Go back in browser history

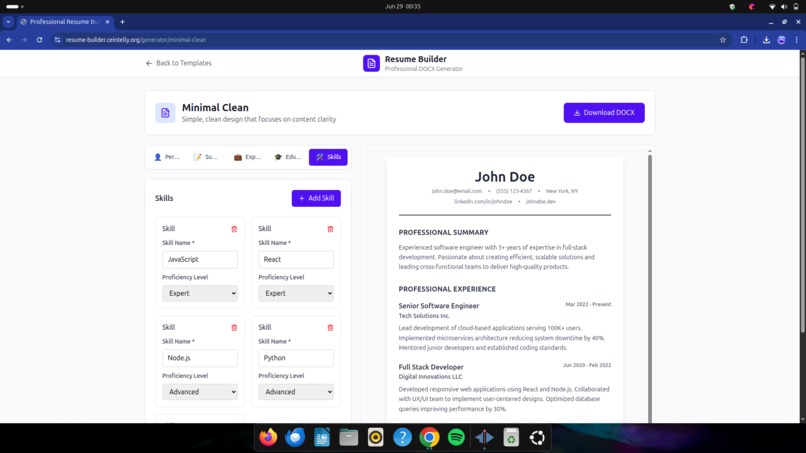(9, 40)
